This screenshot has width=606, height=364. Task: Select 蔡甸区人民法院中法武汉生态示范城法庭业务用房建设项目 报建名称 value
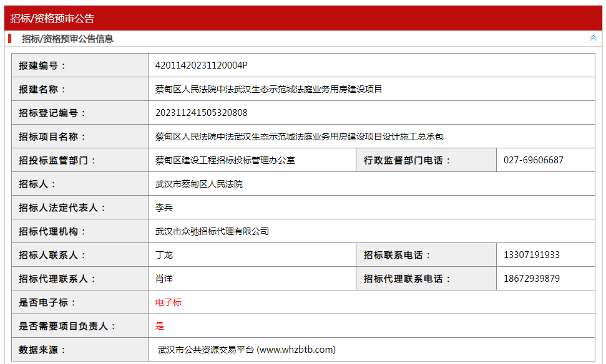pyautogui.click(x=268, y=89)
